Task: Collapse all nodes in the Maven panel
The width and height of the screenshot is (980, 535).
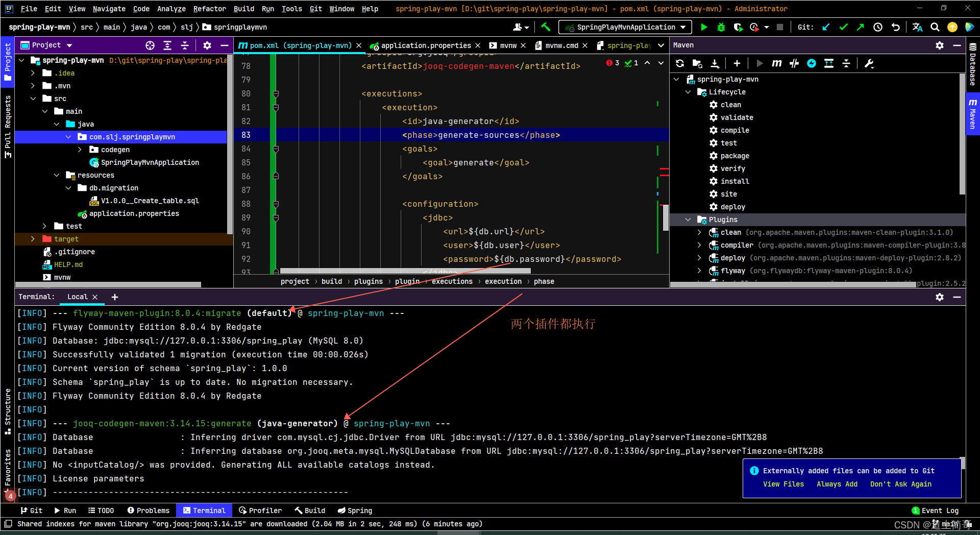Action: tap(846, 63)
